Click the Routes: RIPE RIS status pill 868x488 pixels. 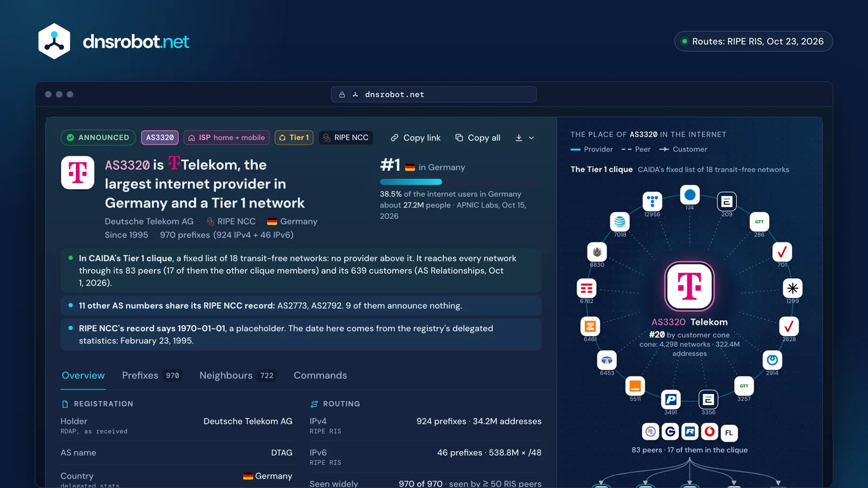point(754,41)
